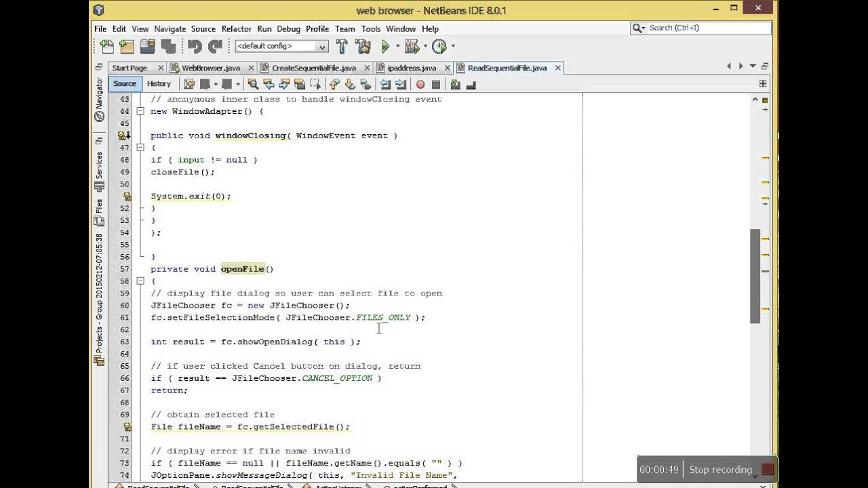Open the Services side panel

[99, 171]
